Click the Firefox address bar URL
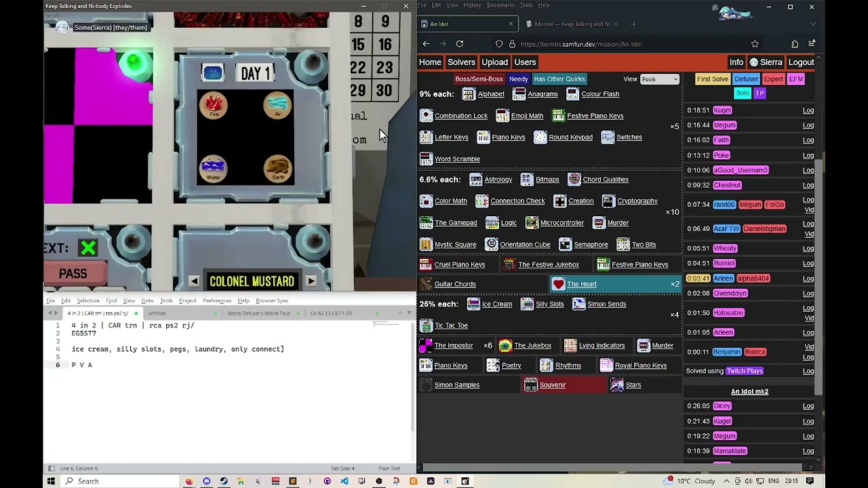868x488 pixels. (x=581, y=44)
